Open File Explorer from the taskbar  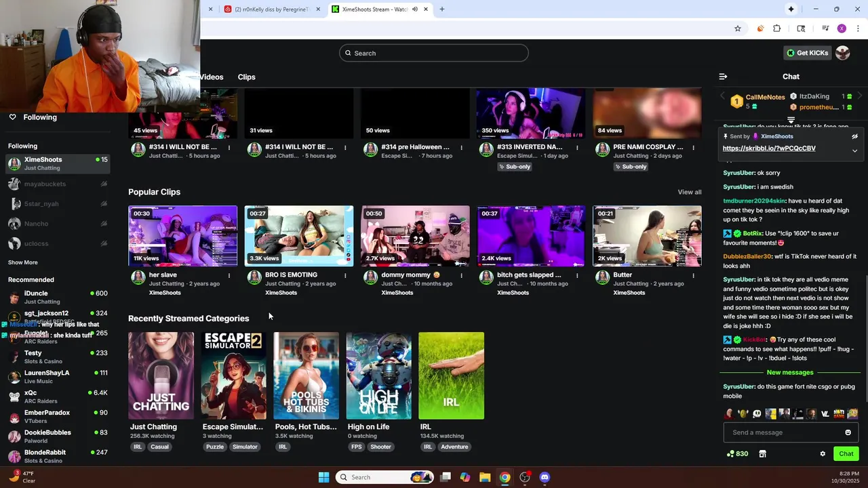[x=485, y=477]
